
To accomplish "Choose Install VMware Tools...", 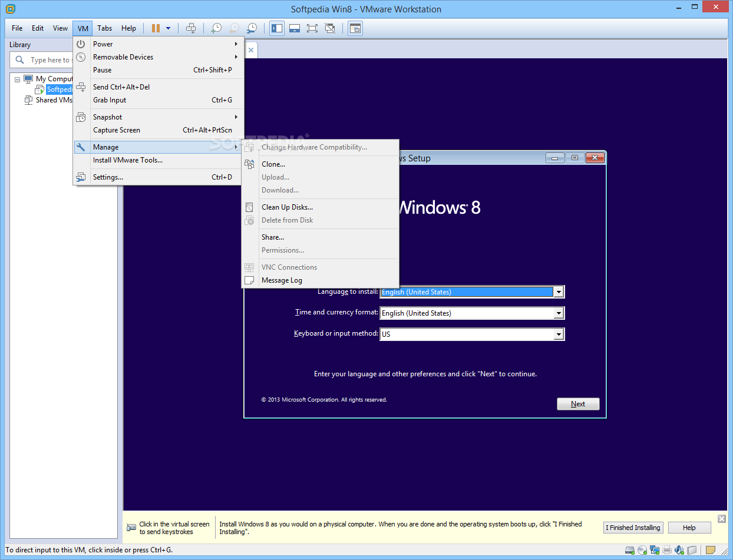I will point(157,160).
